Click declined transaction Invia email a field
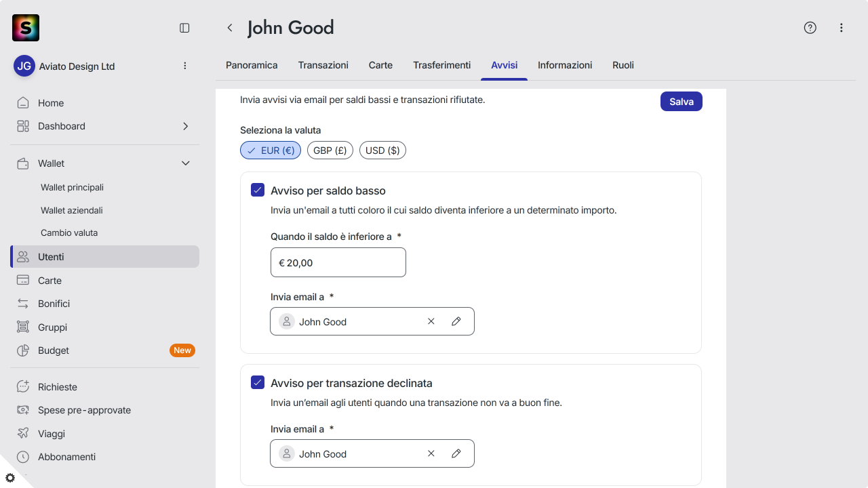868x488 pixels. coord(372,453)
